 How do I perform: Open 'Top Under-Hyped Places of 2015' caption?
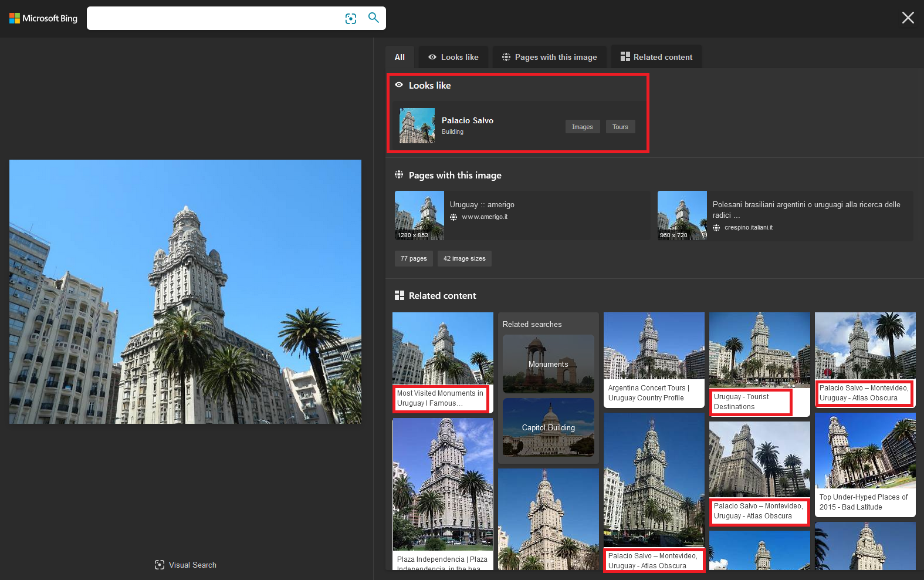coord(864,502)
